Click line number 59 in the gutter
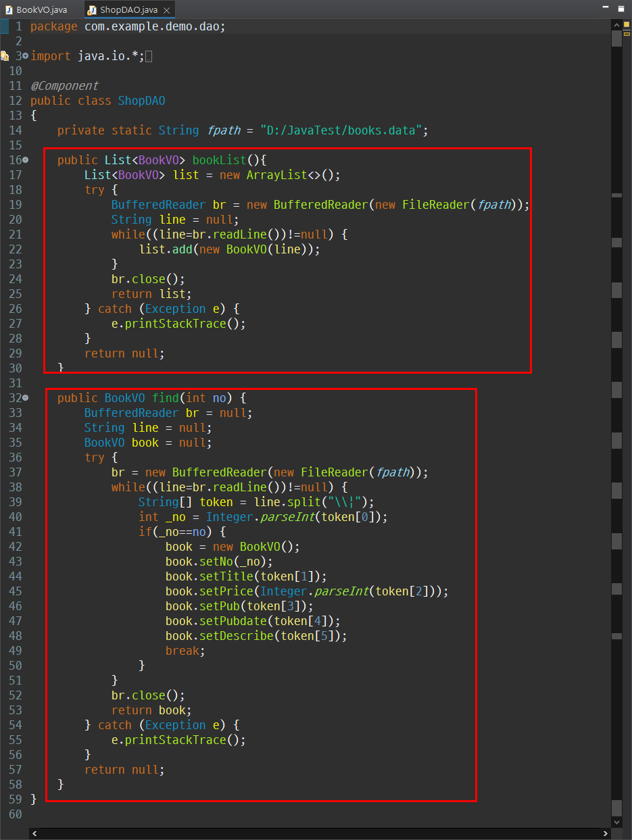632x840 pixels. point(16,799)
